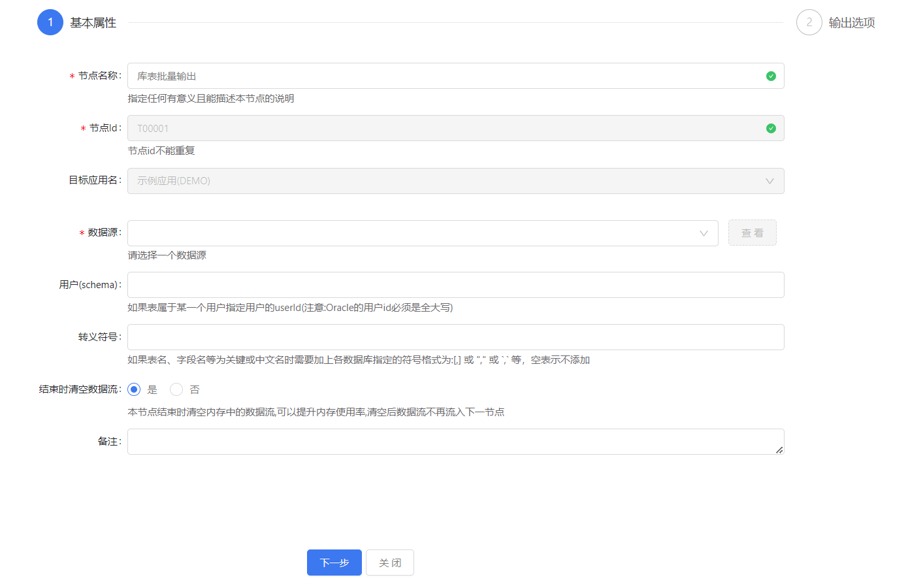
Task: Expand 目标应用名 dropdown arrow
Action: 770,181
